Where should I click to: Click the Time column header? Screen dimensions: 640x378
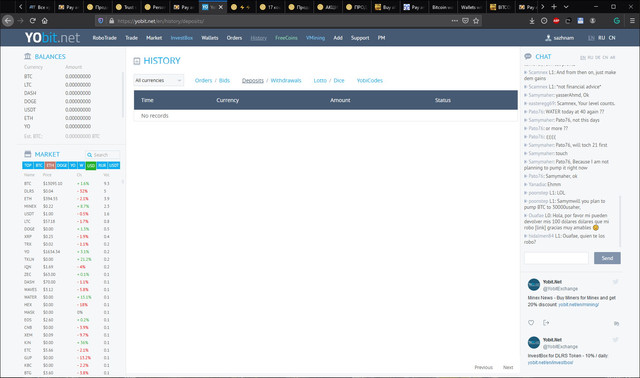coord(147,100)
